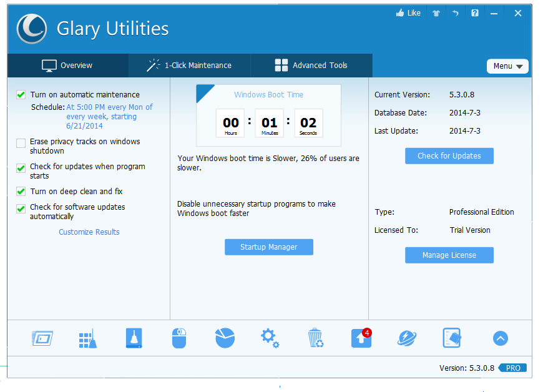Toggle 'Turn on automatic maintenance' checkbox
This screenshot has height=392, width=543.
pyautogui.click(x=21, y=94)
